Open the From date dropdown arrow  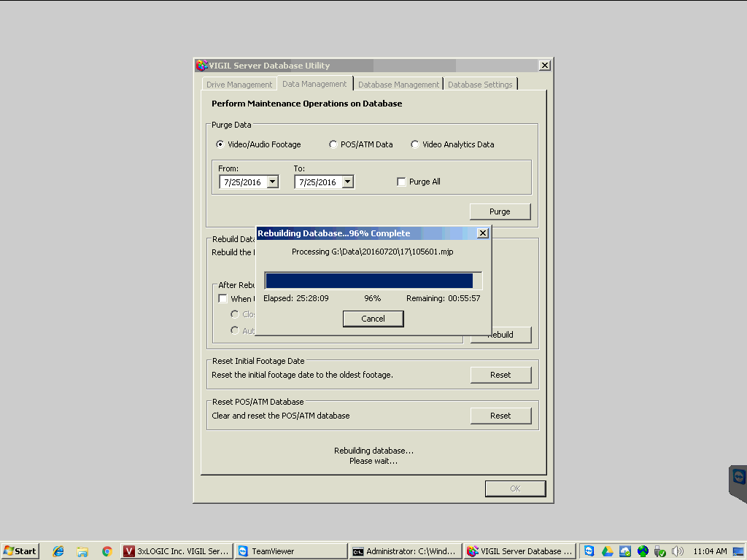(x=273, y=182)
